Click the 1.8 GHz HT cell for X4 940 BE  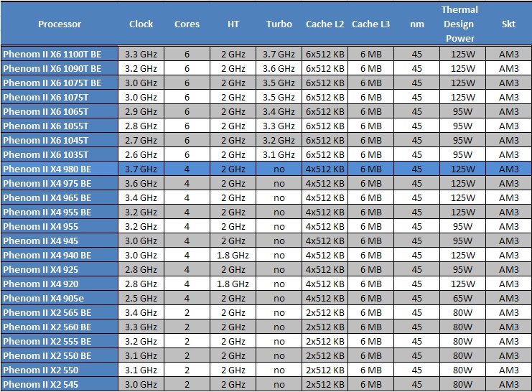(x=233, y=255)
